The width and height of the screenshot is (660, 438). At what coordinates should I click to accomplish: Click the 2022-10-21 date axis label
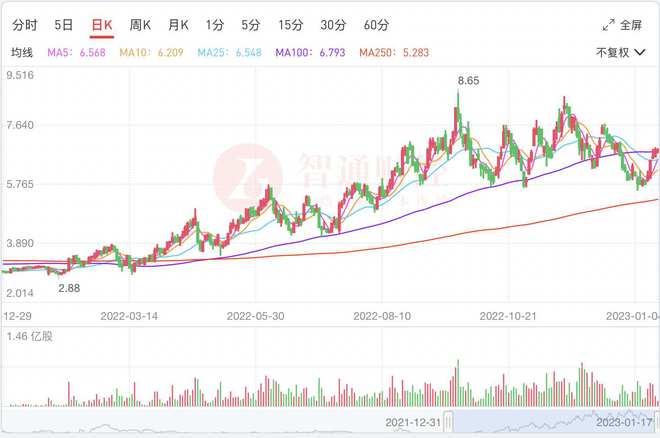pyautogui.click(x=508, y=316)
